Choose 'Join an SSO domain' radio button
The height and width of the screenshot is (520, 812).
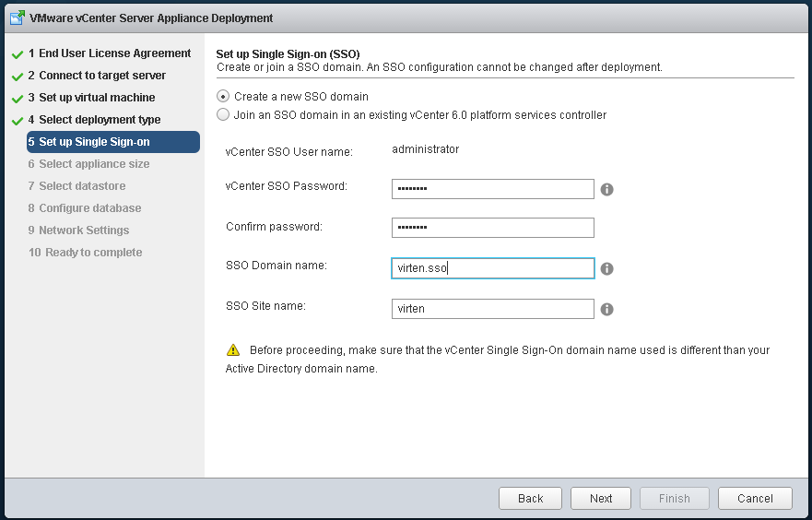tap(223, 114)
